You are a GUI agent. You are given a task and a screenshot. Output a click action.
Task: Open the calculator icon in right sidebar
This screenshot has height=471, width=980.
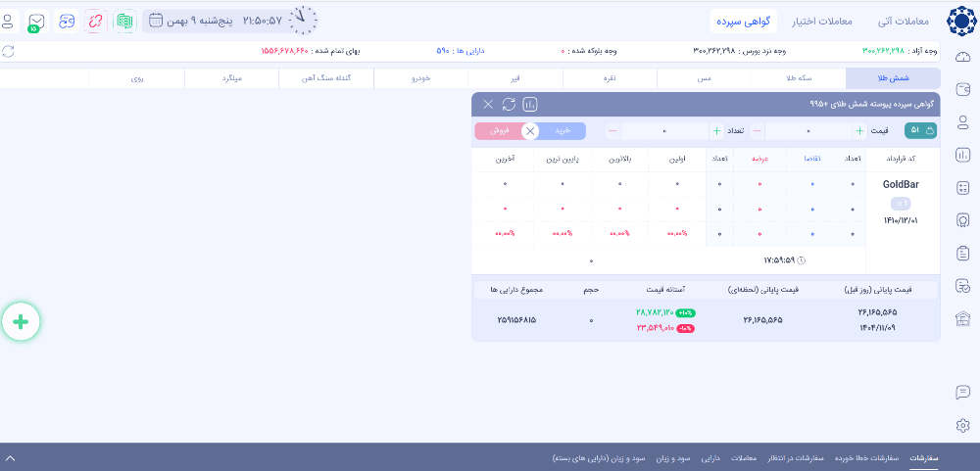click(962, 187)
